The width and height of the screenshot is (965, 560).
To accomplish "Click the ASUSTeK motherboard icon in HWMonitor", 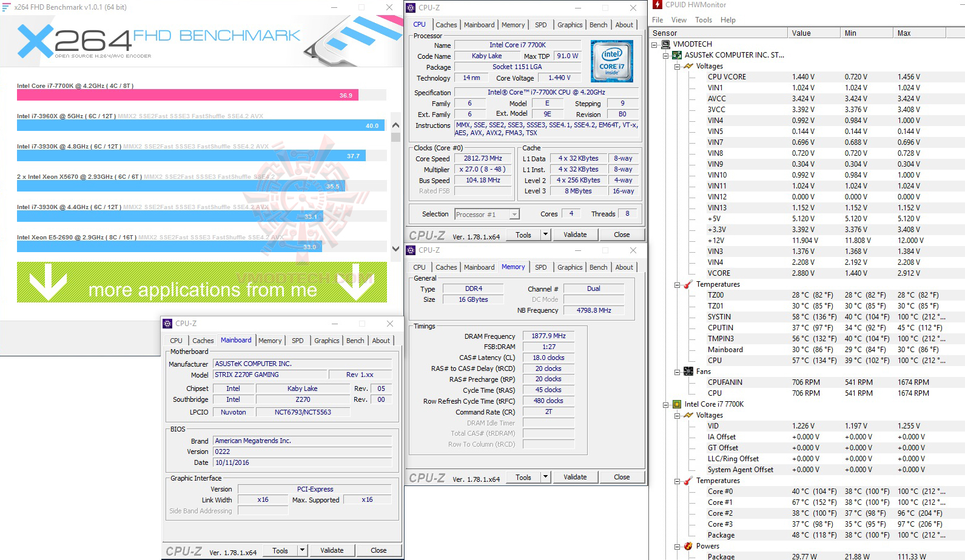I will [x=676, y=55].
